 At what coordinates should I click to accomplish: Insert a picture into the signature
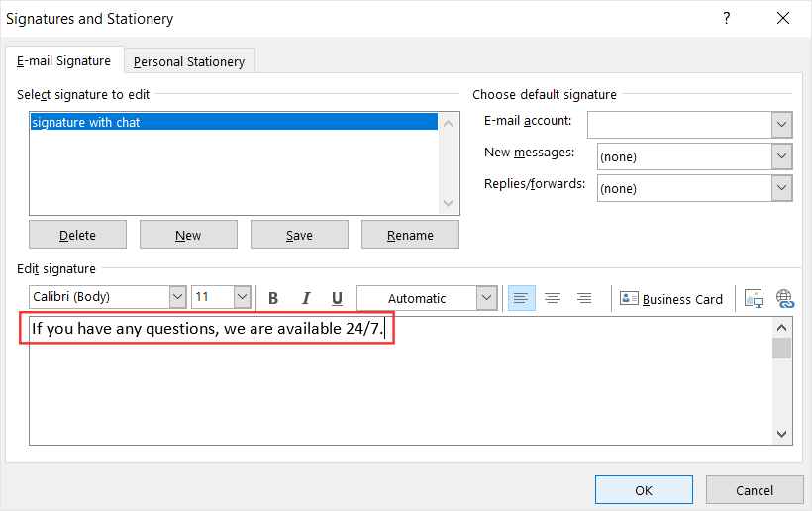(x=754, y=298)
